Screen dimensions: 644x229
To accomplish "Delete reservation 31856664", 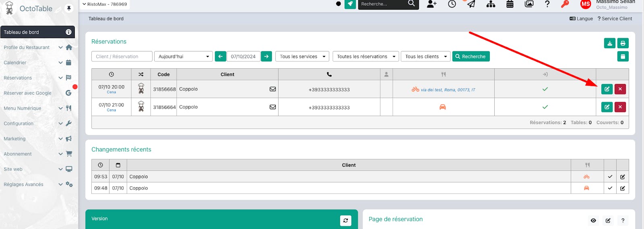I will [x=620, y=107].
